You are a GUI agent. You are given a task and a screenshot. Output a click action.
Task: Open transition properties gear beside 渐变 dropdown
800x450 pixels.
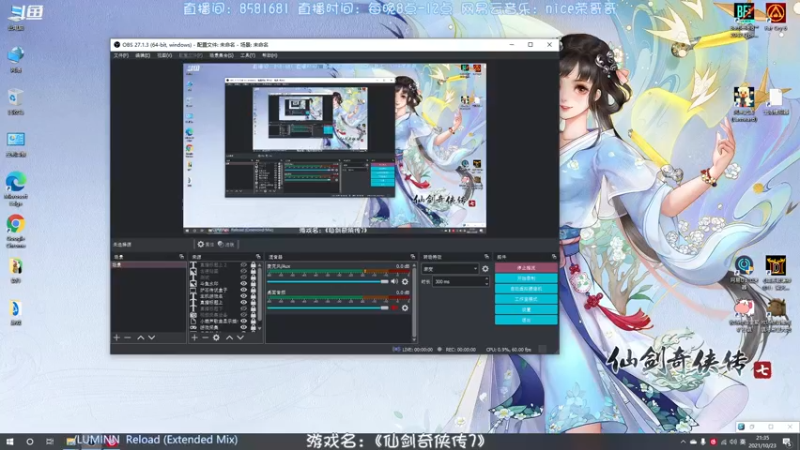[x=485, y=269]
